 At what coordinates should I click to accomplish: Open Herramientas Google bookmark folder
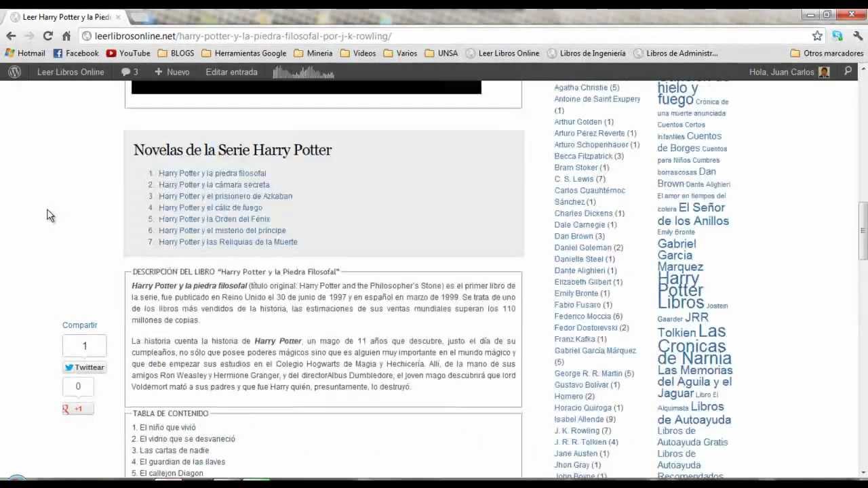[244, 53]
